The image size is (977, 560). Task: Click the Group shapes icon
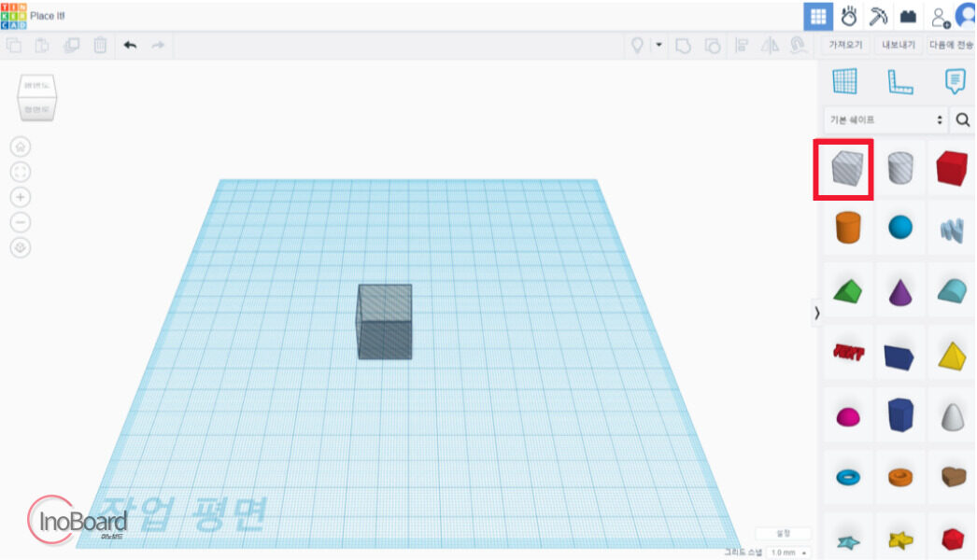(x=683, y=46)
